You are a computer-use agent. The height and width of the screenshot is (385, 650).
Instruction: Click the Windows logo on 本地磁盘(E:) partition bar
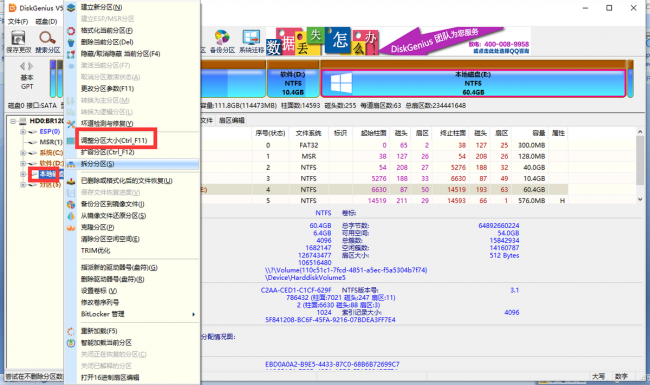tap(341, 83)
